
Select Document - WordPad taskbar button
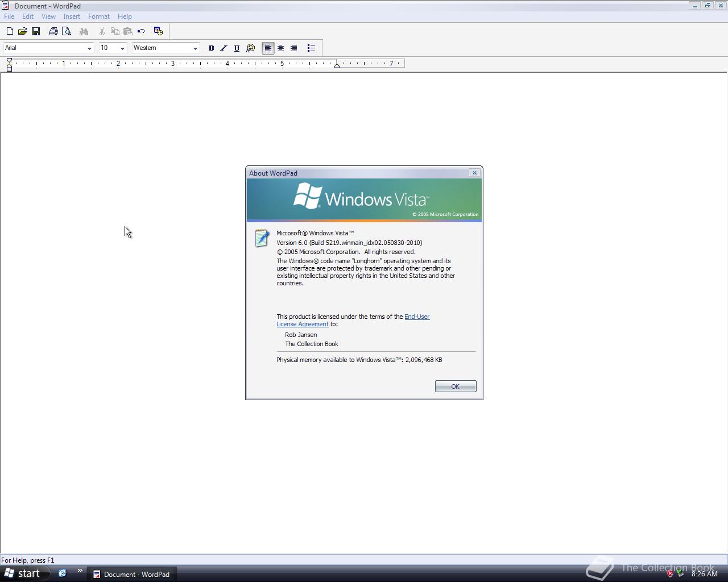pos(131,574)
